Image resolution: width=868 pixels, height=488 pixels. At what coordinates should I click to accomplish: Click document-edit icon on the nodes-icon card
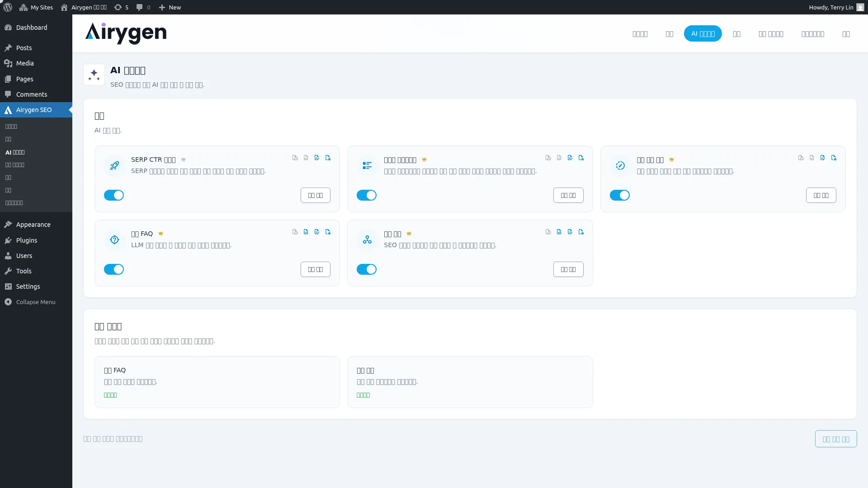(x=570, y=232)
